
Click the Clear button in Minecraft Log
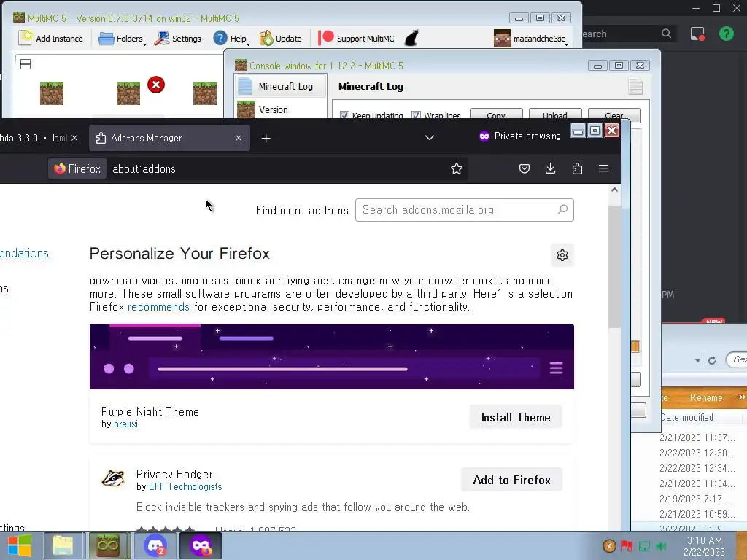(614, 114)
